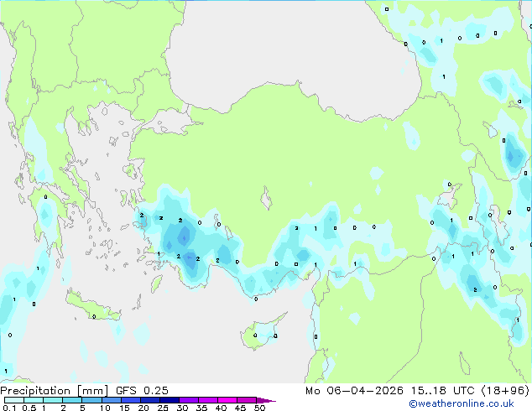
Task: Click the 'Precipitation [mm]' title text
Action: tap(55, 391)
